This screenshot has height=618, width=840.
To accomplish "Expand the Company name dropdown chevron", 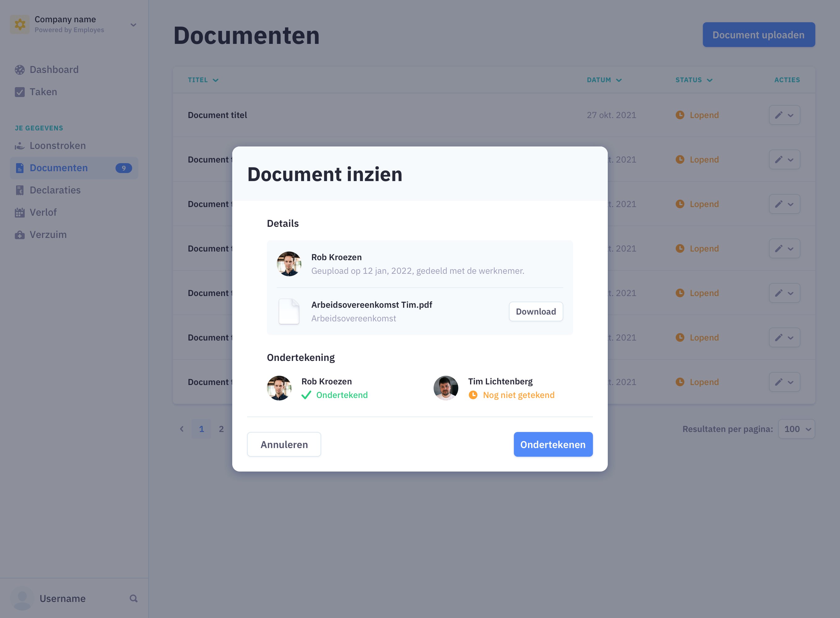I will (x=133, y=25).
